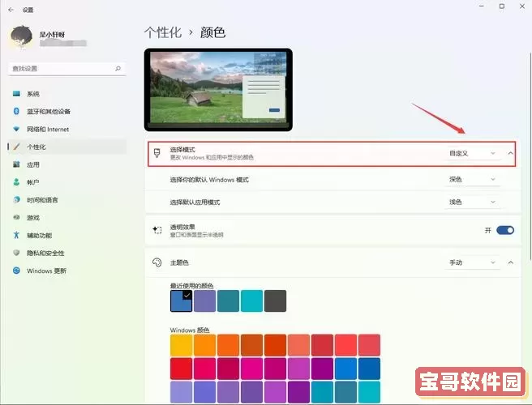Go to 蓝牙和其他设备 settings
532x405 pixels.
point(67,112)
